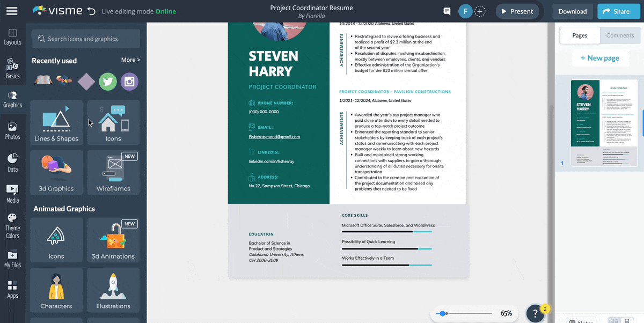Click the icons and graphics search field
The height and width of the screenshot is (323, 644).
[x=85, y=39]
